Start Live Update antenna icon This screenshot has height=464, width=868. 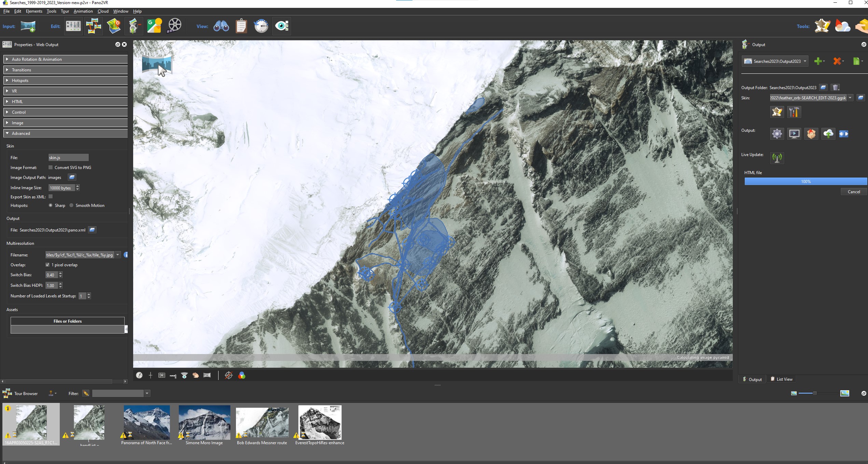point(777,158)
